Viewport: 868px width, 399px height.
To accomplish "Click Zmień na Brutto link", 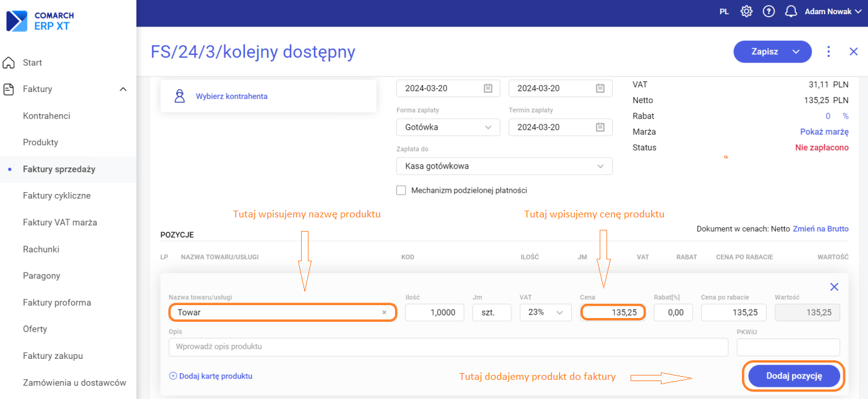I will click(820, 229).
